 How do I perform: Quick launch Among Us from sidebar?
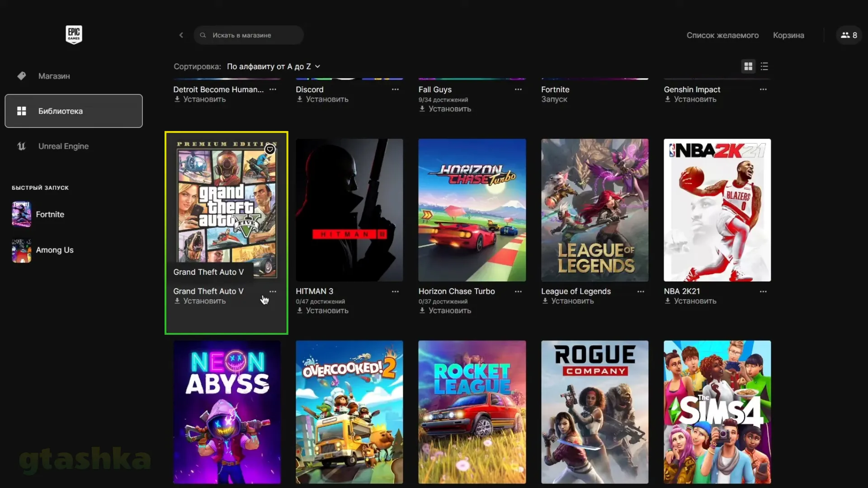(43, 250)
